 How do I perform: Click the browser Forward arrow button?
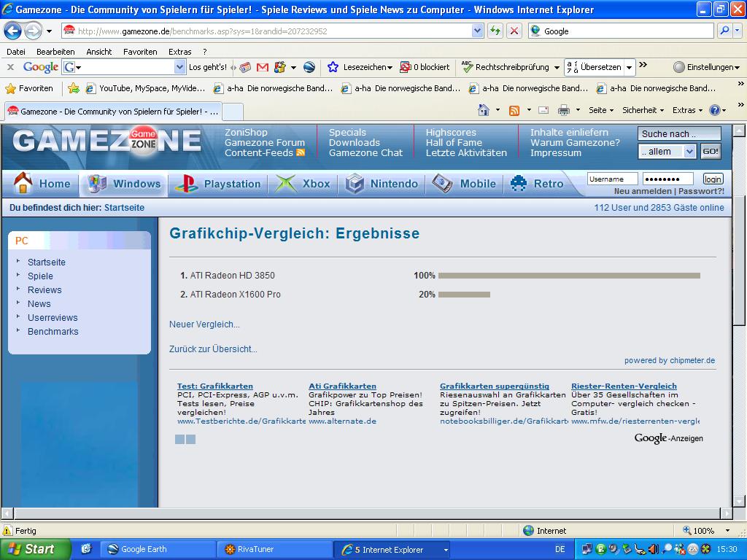[x=32, y=31]
